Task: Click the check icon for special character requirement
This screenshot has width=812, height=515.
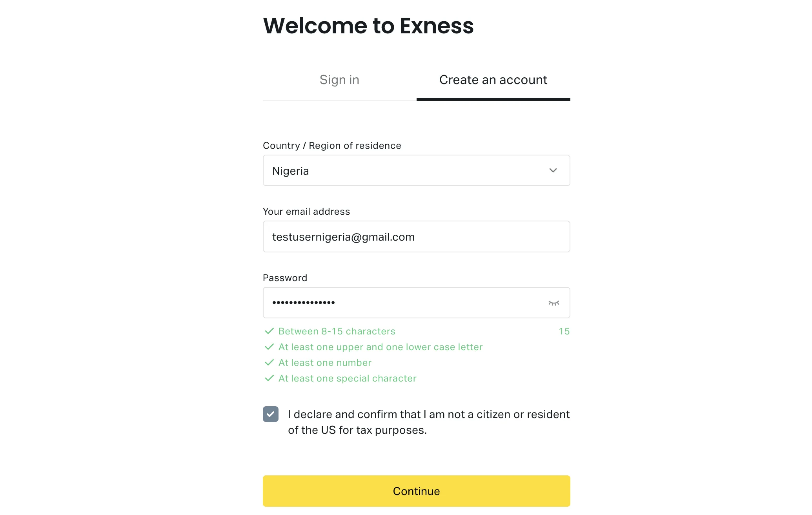Action: 269,378
